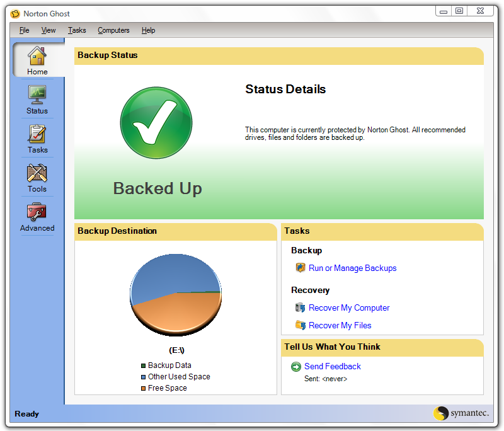Image resolution: width=504 pixels, height=431 pixels.
Task: Click the protection status description text
Action: tap(355, 134)
